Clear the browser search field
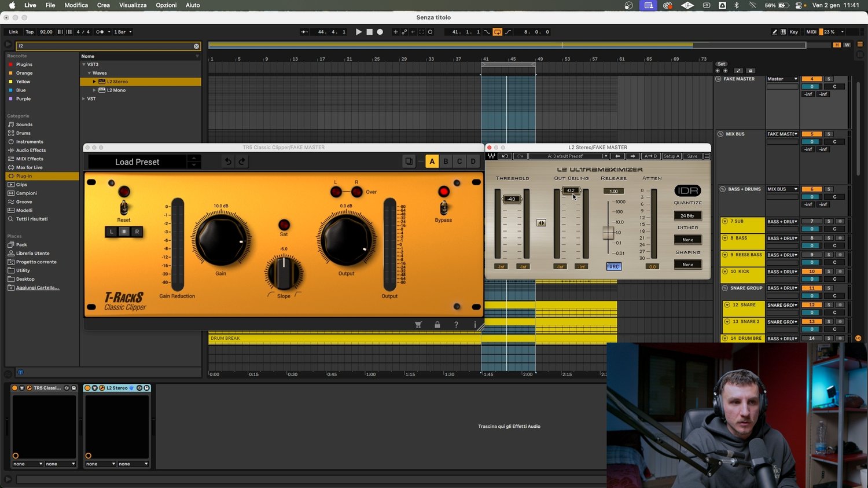Screen dimensions: 868x488 (x=196, y=46)
